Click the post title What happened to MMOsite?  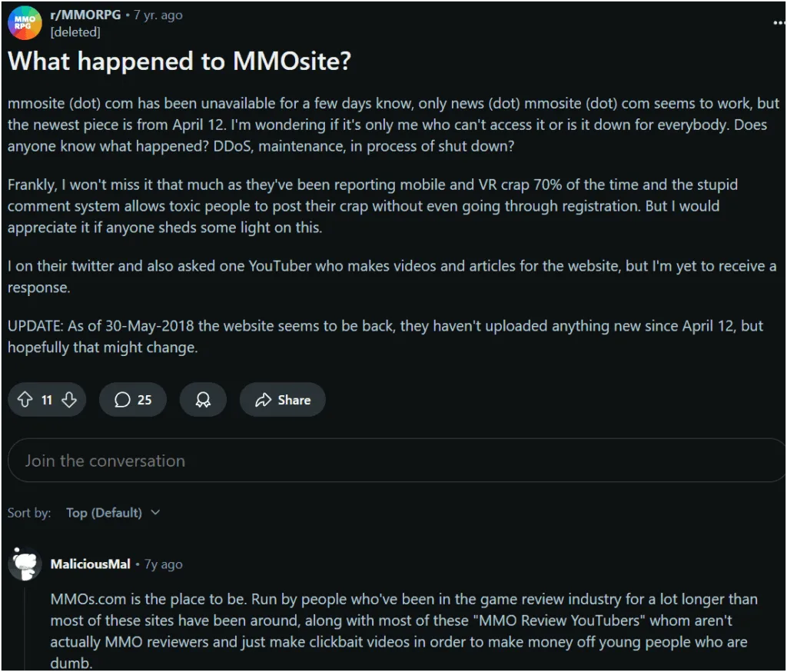(x=179, y=62)
